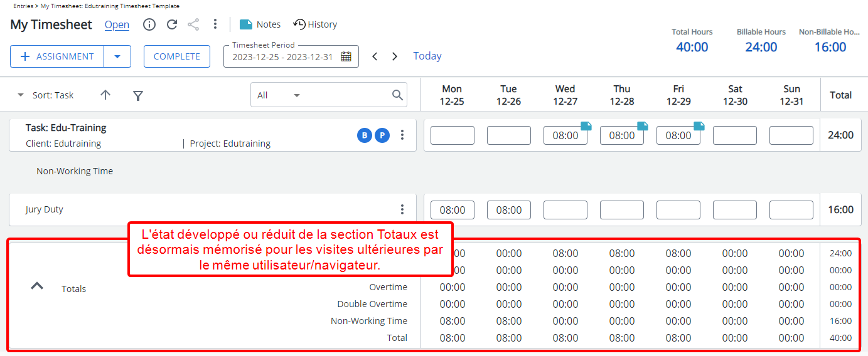868x356 pixels.
Task: Click the share icon beside refresh
Action: pos(193,24)
